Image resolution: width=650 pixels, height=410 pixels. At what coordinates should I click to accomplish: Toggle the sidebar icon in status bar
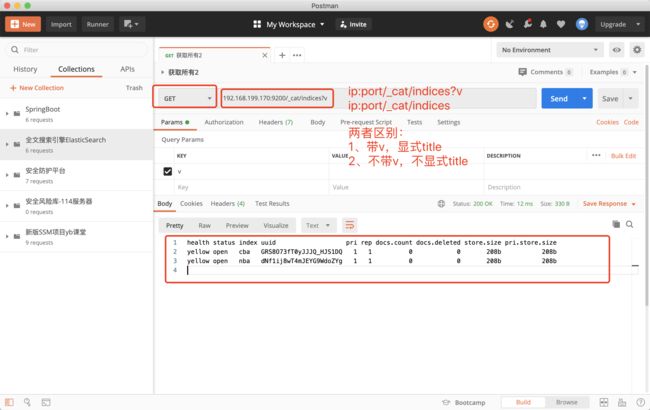pos(9,402)
